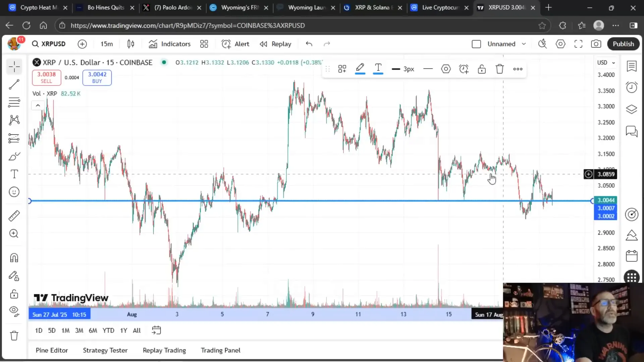644x362 pixels.
Task: Open watchlist panel icon
Action: [632, 66]
